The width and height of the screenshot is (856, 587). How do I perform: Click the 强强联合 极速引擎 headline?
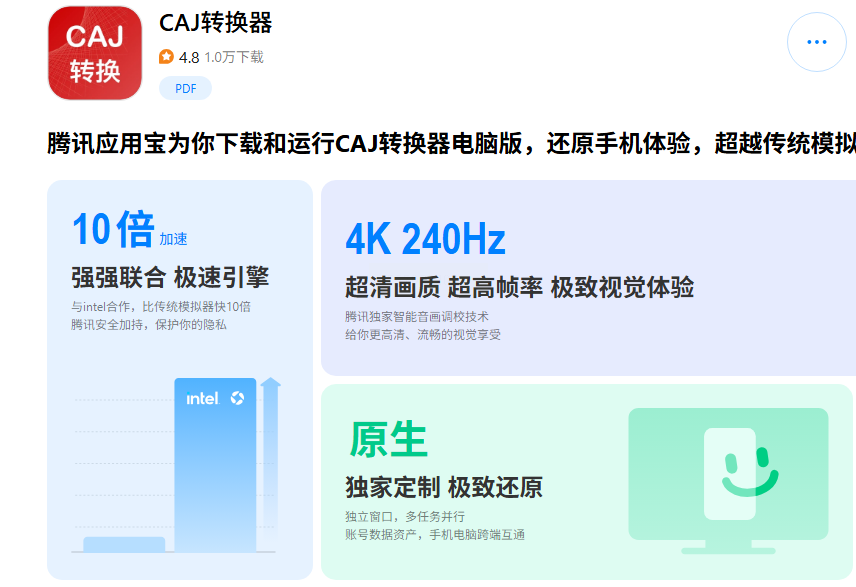tap(170, 277)
